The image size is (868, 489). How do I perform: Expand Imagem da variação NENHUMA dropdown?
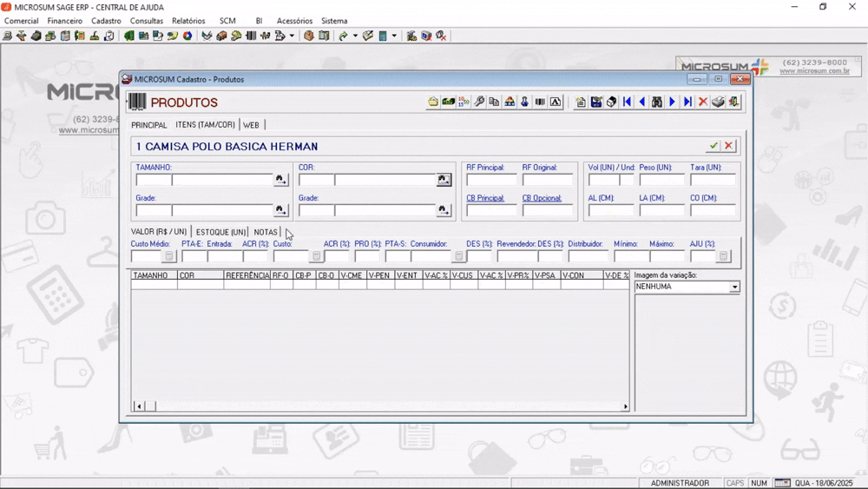click(734, 287)
